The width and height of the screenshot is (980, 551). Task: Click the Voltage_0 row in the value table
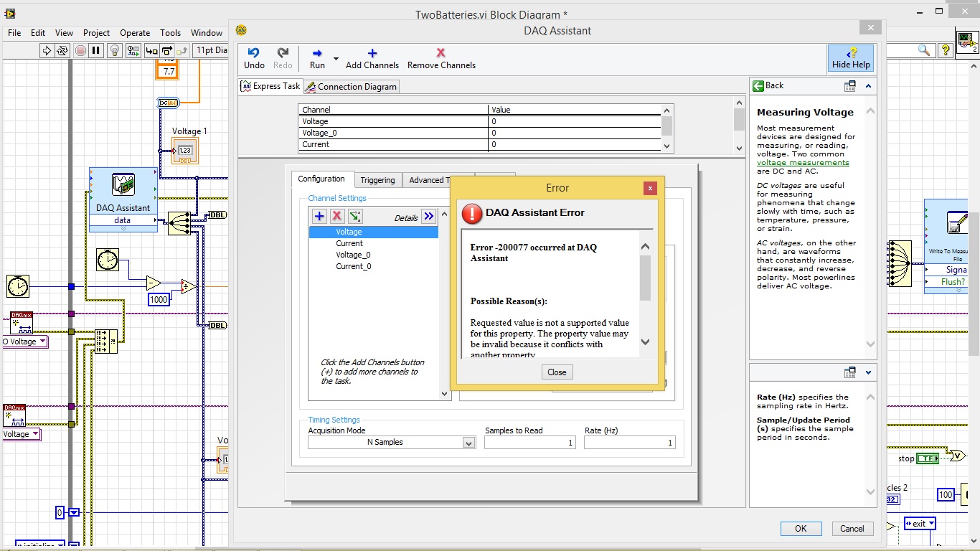point(479,133)
